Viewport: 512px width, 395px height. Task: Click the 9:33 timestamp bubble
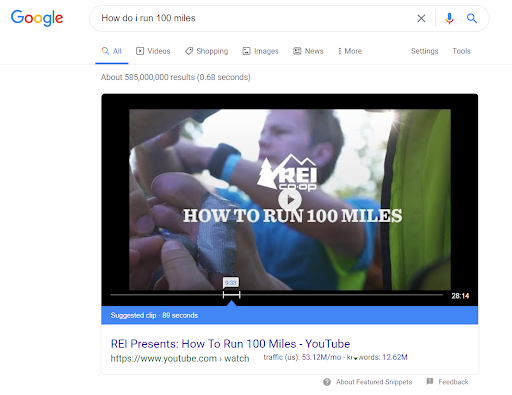tap(231, 283)
